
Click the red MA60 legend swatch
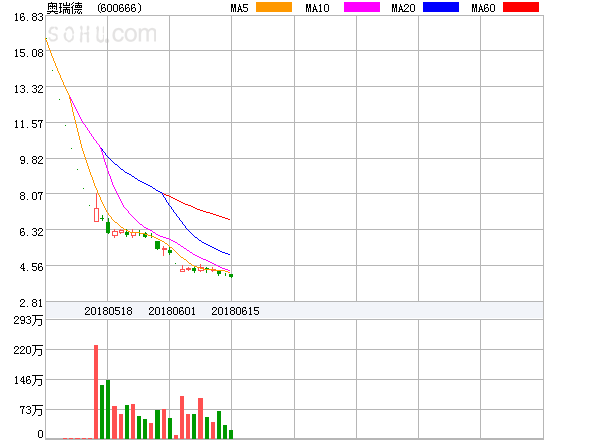521,7
